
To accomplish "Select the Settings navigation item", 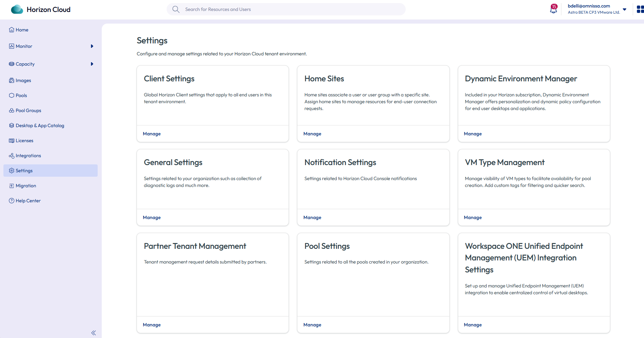I will pyautogui.click(x=51, y=171).
